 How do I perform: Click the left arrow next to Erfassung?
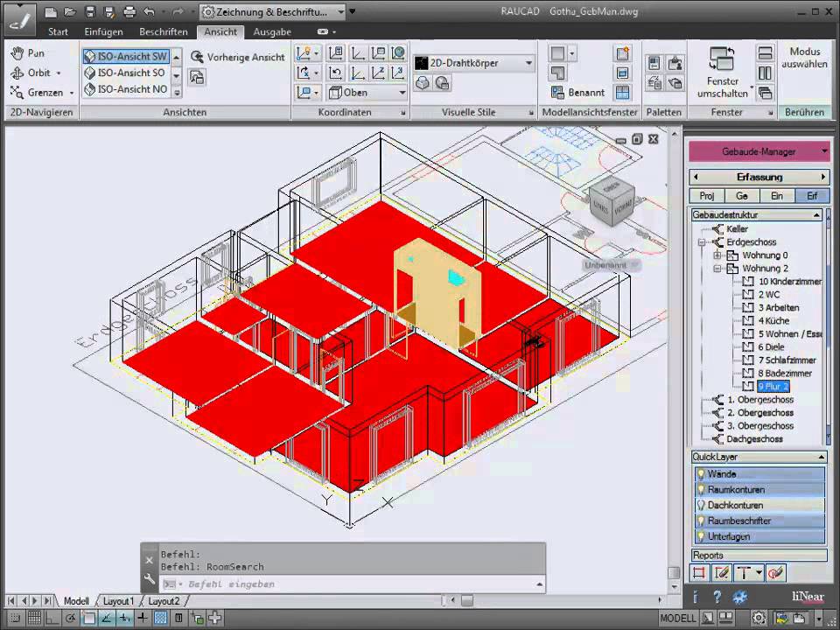(696, 177)
